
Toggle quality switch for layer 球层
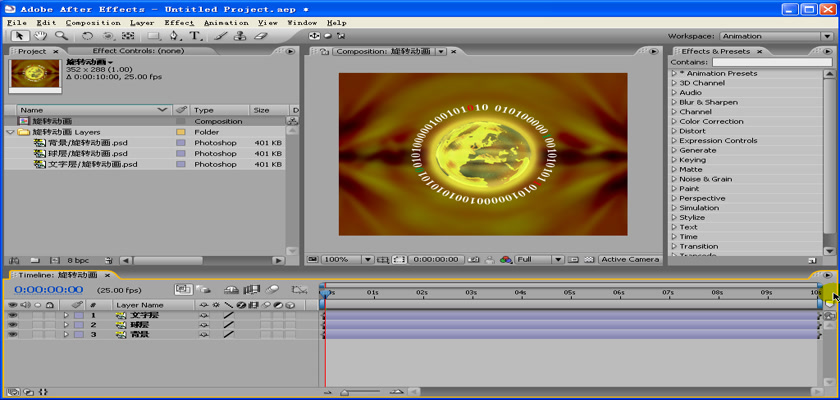(229, 325)
